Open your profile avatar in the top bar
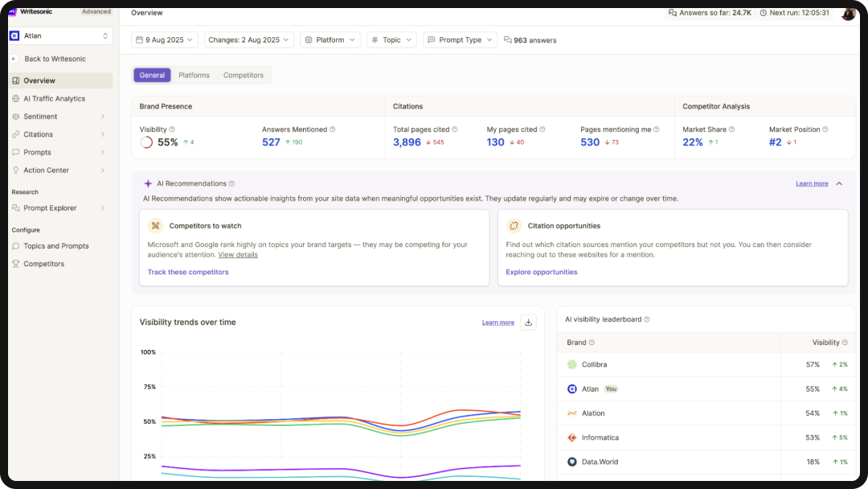Viewport: 868px width, 489px height. [x=849, y=13]
